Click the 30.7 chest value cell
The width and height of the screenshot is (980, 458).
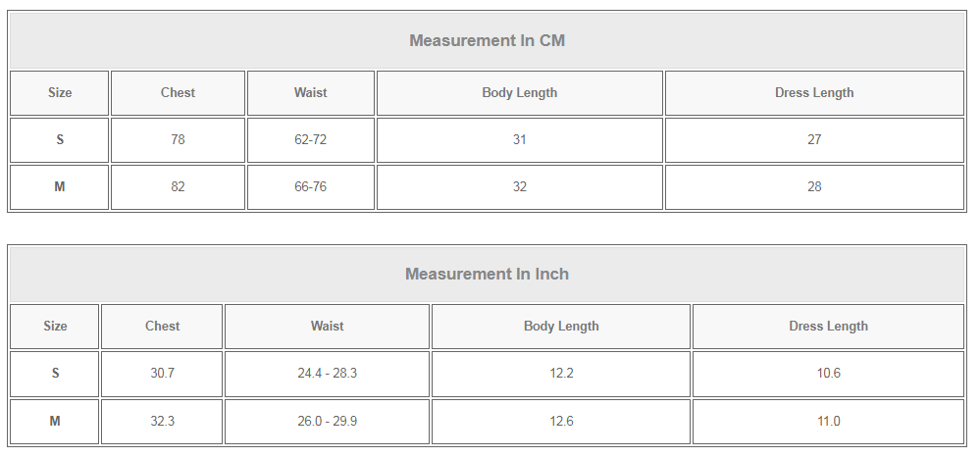pyautogui.click(x=162, y=374)
